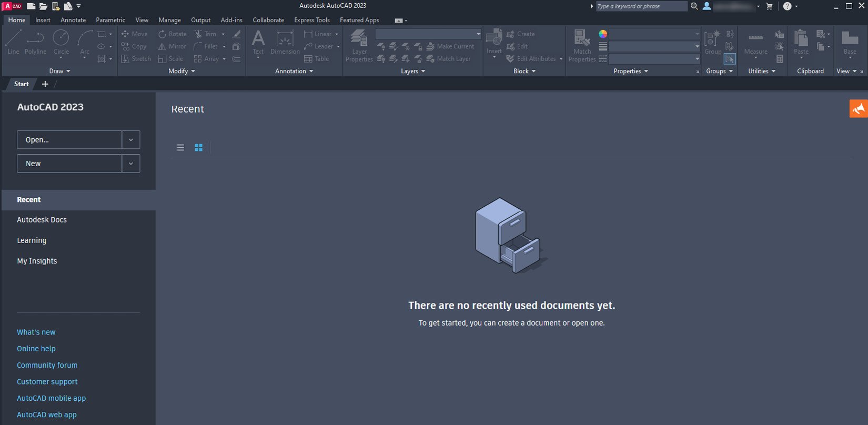This screenshot has height=425, width=868.
Task: Expand the Block panel
Action: pos(524,71)
